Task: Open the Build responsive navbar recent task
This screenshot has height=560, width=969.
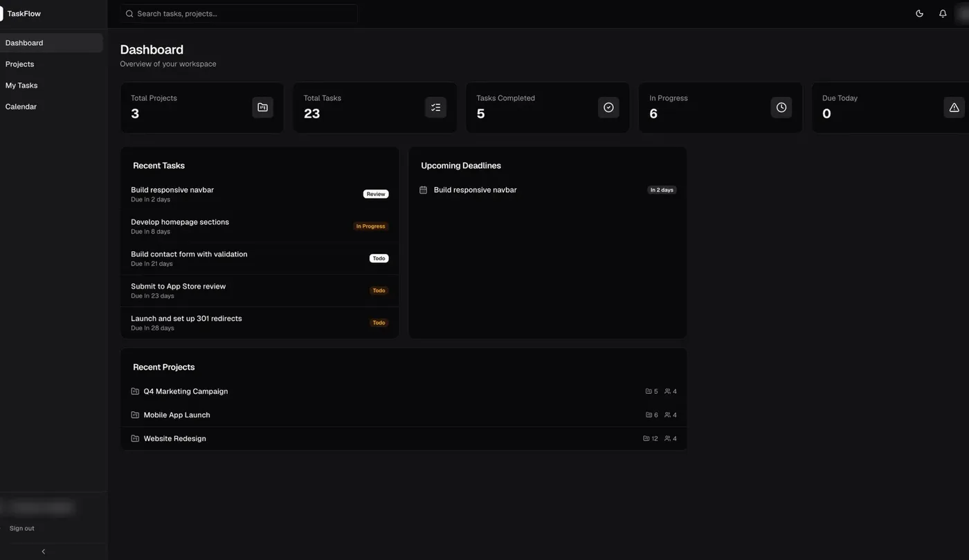Action: [x=260, y=194]
